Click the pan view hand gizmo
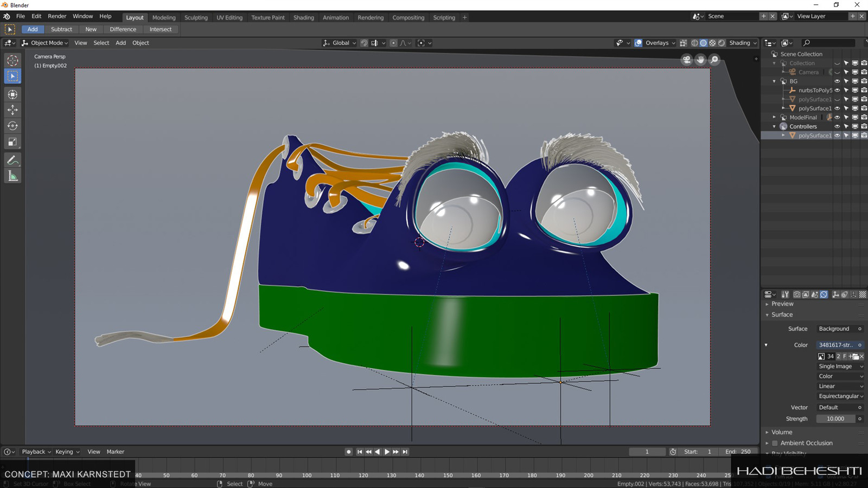This screenshot has width=868, height=488. pyautogui.click(x=701, y=60)
